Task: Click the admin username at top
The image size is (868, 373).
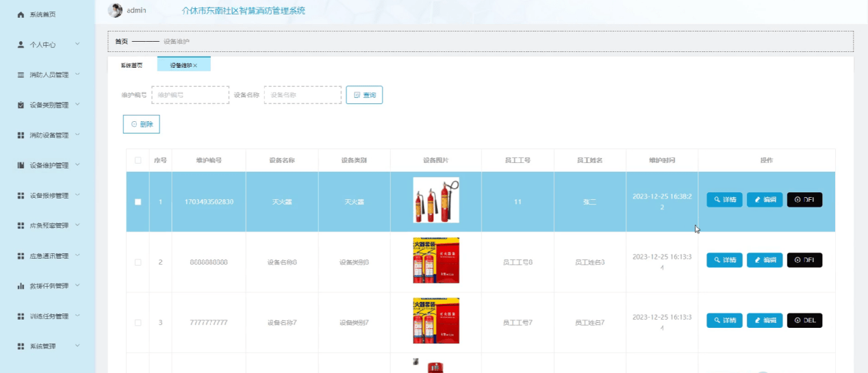Action: coord(136,10)
